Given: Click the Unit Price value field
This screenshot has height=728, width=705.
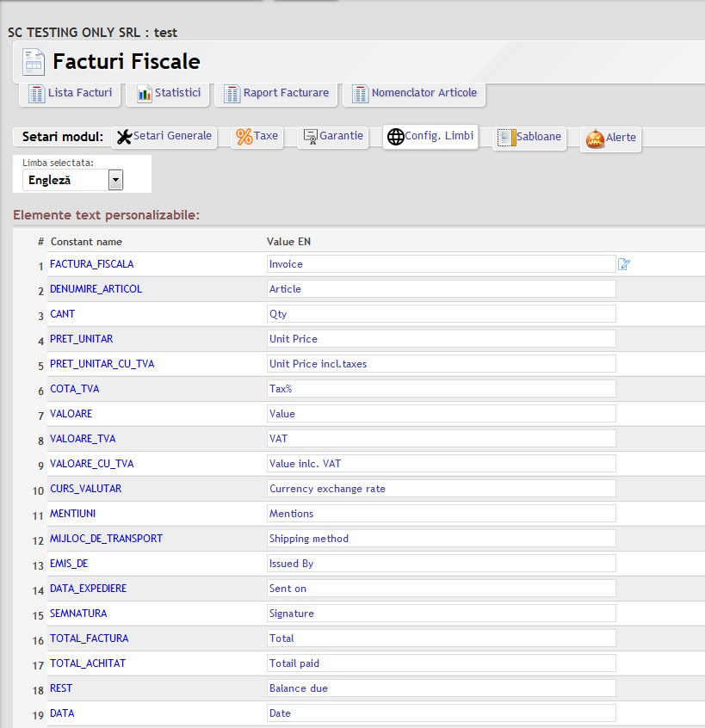Looking at the screenshot, I should (x=441, y=339).
